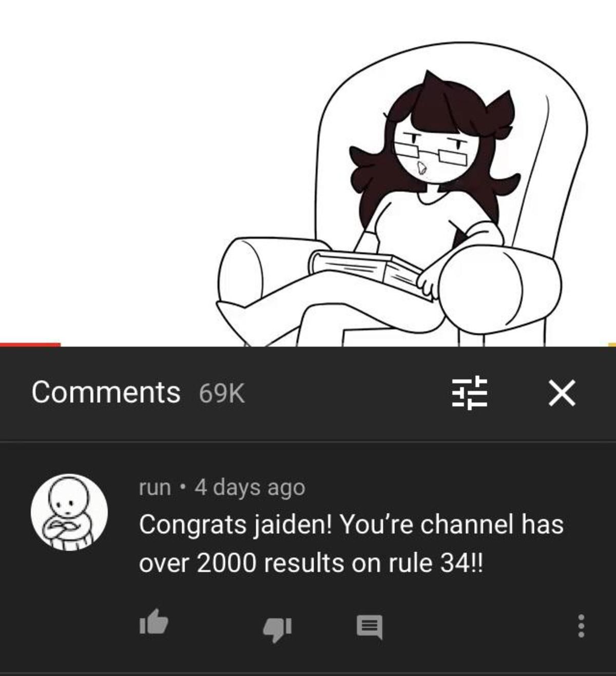The image size is (616, 676).
Task: Open the comment sort and filter options
Action: (x=469, y=392)
